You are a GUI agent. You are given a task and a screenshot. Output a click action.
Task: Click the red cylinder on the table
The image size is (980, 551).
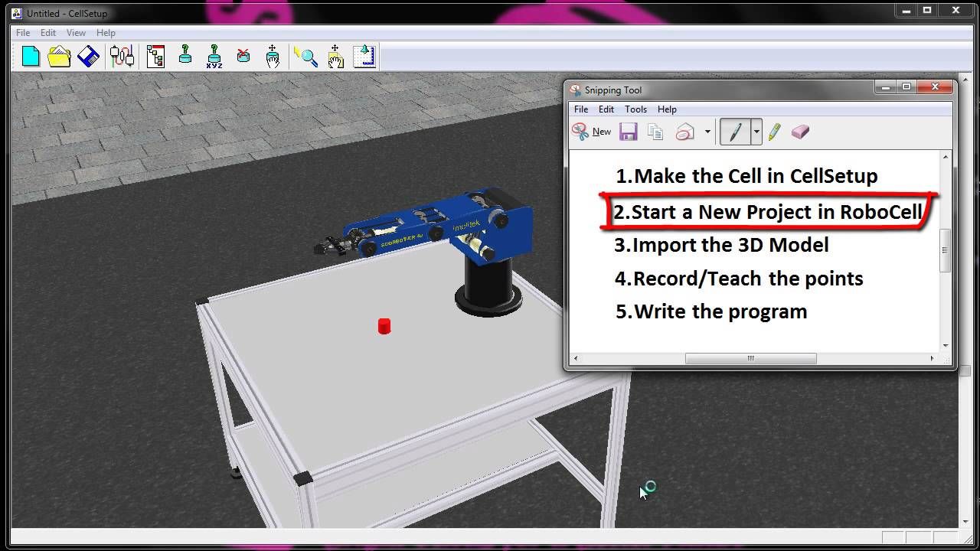coord(385,325)
